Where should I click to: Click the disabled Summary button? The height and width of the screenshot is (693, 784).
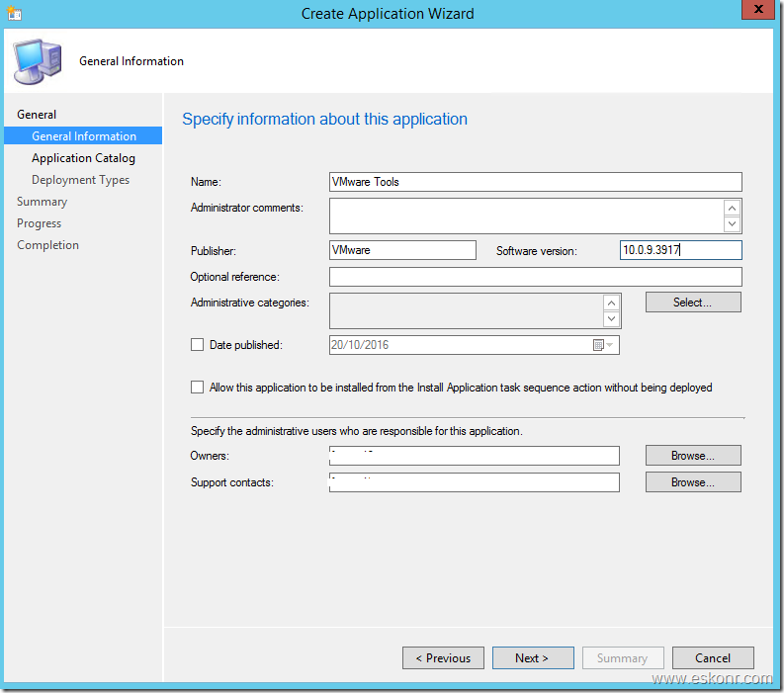click(623, 658)
